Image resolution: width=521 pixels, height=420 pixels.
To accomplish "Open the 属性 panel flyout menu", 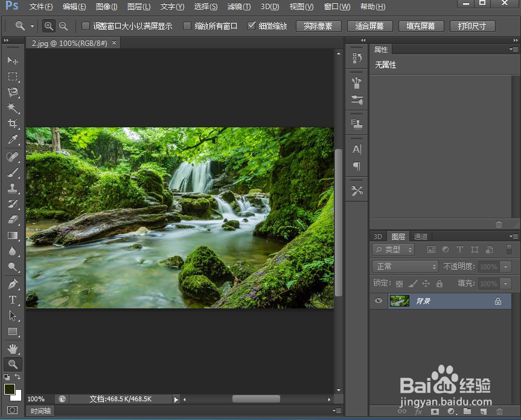I will point(514,49).
